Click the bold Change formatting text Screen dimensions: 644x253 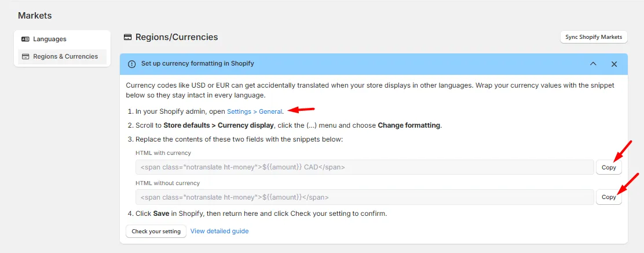click(x=409, y=125)
